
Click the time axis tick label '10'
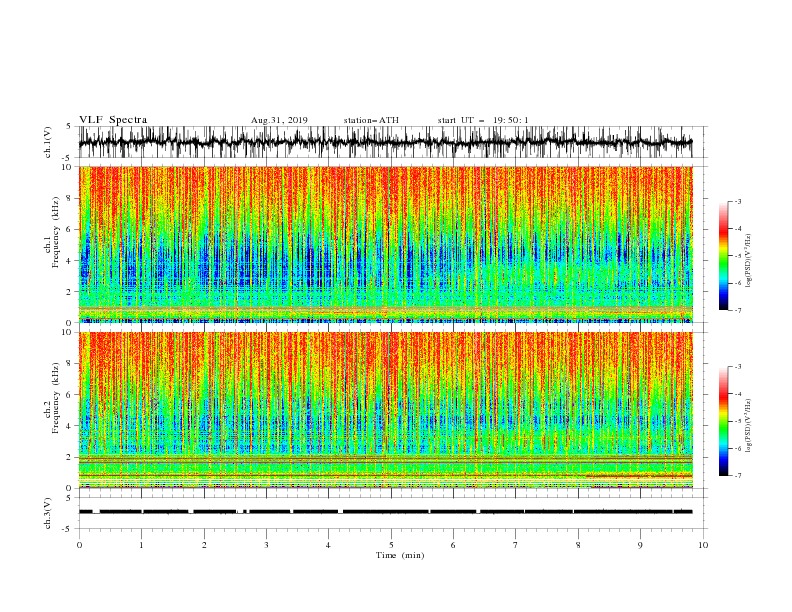pos(703,545)
